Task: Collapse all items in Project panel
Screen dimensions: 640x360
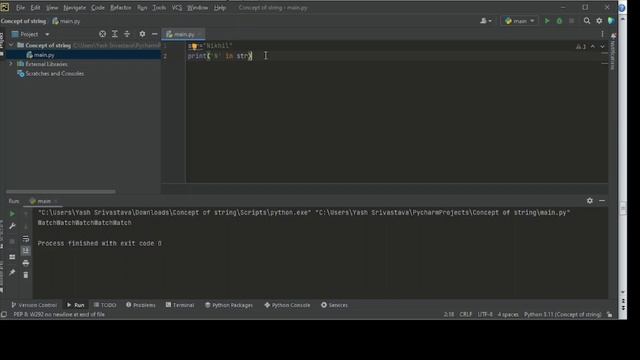Action: [127, 34]
